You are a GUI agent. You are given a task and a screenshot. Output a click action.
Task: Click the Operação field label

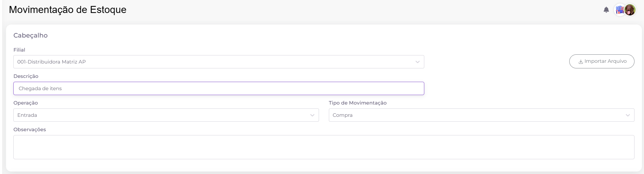coord(26,103)
